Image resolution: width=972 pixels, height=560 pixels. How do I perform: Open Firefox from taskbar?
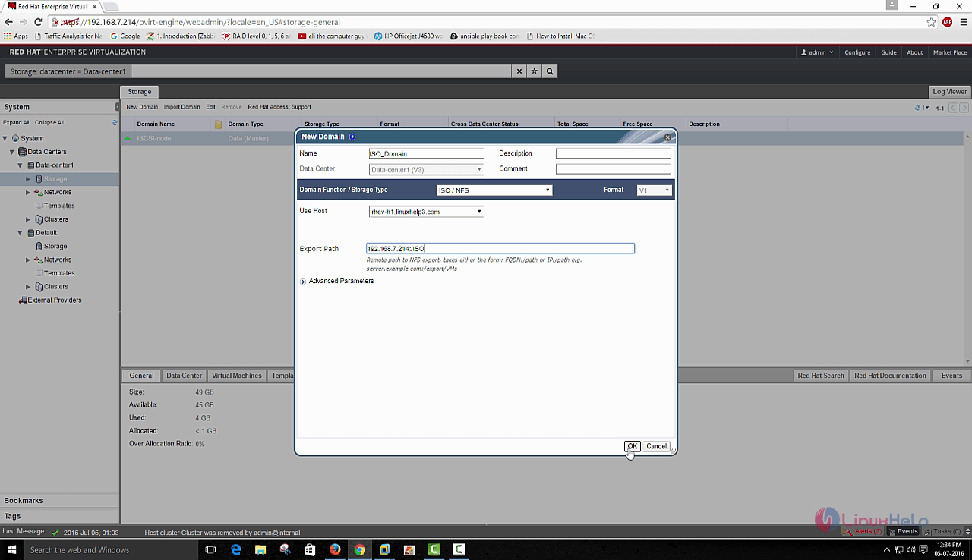pos(335,549)
